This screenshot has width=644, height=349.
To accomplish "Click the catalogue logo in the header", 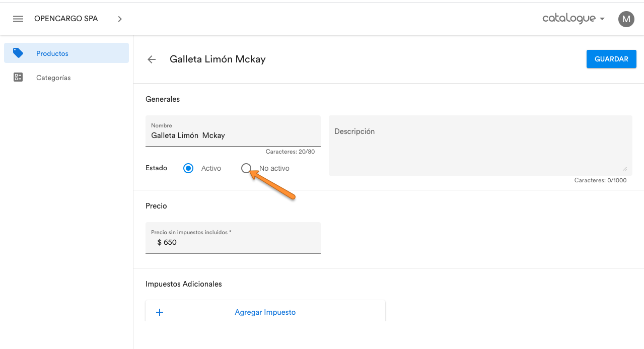I will tap(569, 19).
